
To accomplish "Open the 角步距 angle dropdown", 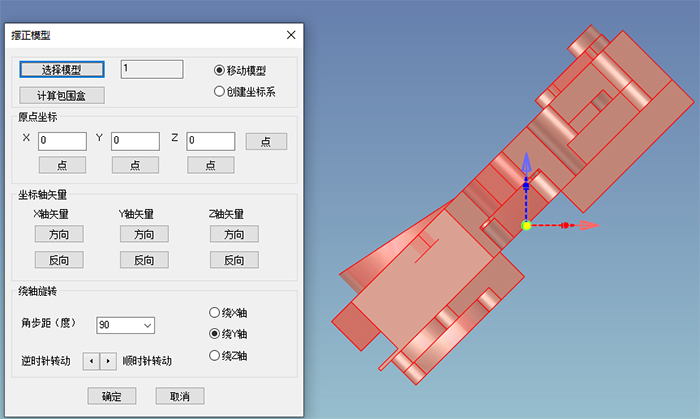I will click(x=148, y=325).
